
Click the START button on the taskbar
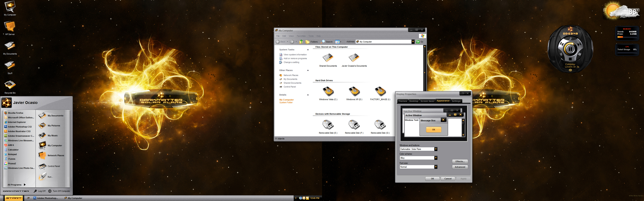(14, 198)
